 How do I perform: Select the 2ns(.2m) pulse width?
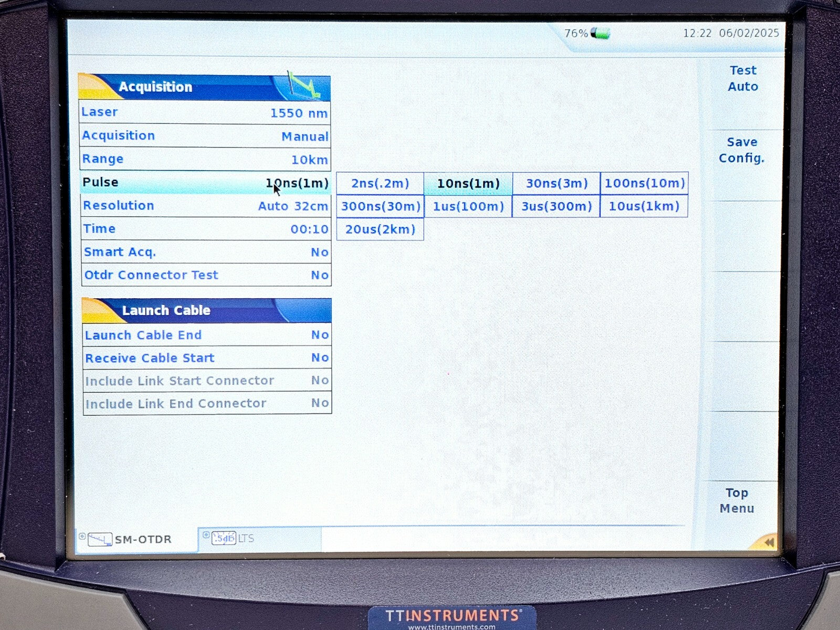[x=380, y=184]
